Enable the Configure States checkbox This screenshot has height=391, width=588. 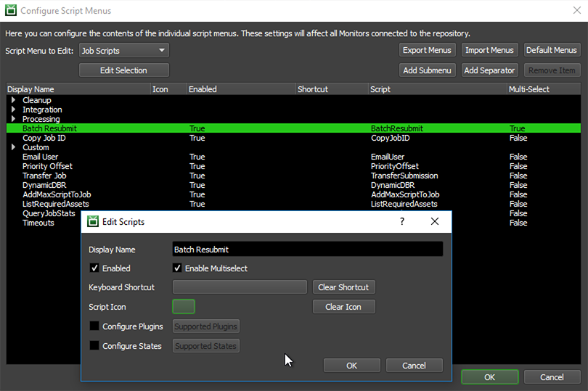pyautogui.click(x=94, y=346)
